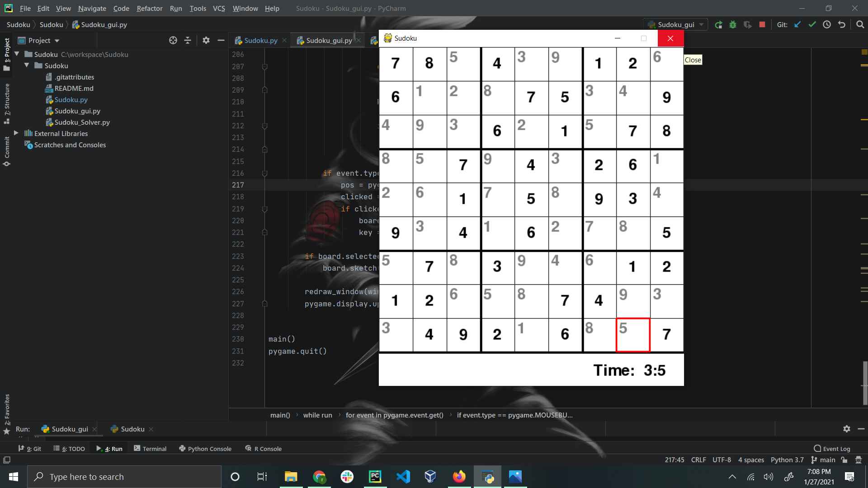Open the Python Console tool window
The width and height of the screenshot is (868, 488).
pos(205,449)
